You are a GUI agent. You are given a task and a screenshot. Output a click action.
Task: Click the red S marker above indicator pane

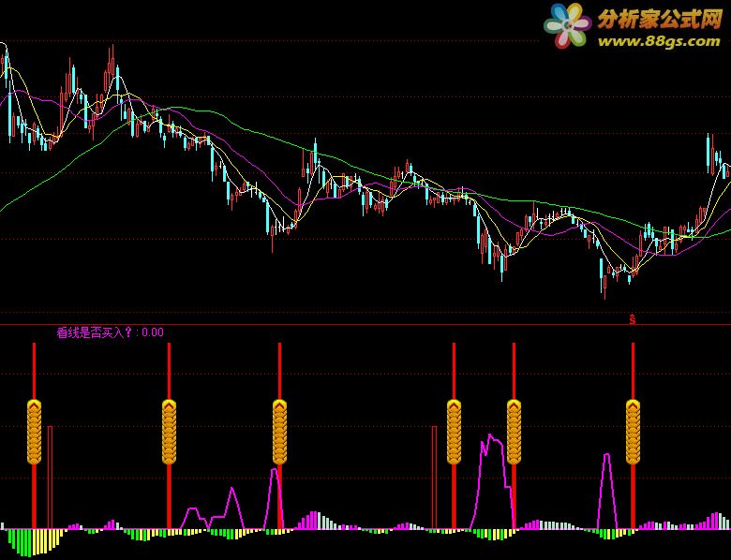[633, 319]
